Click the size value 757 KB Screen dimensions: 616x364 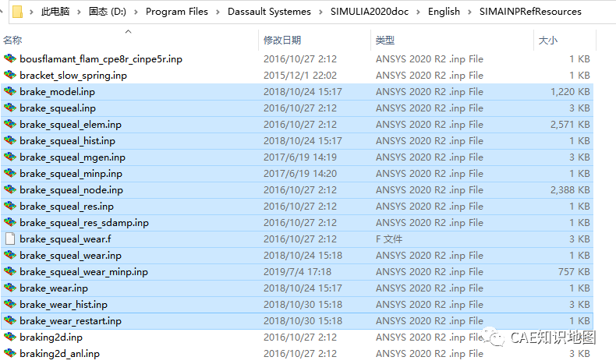coord(574,272)
